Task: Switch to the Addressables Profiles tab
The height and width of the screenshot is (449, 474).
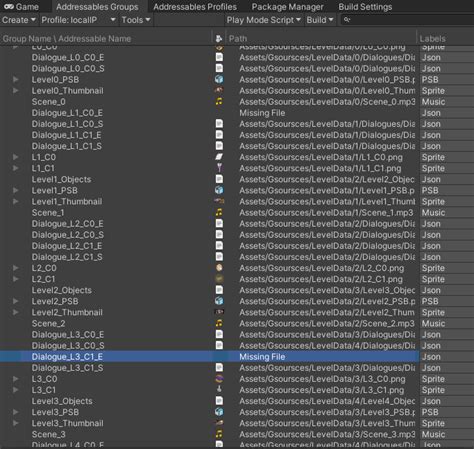Action: [x=195, y=7]
